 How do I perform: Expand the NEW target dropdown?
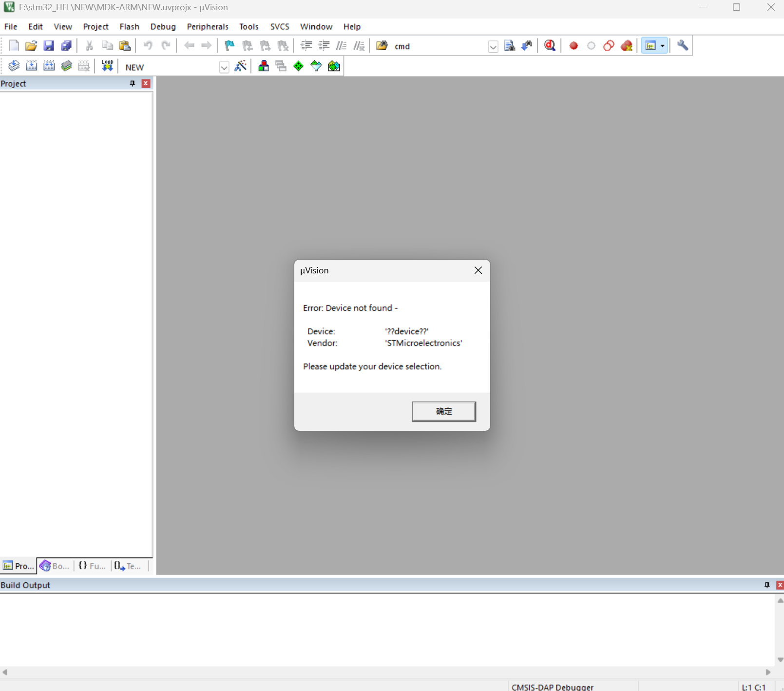point(224,67)
